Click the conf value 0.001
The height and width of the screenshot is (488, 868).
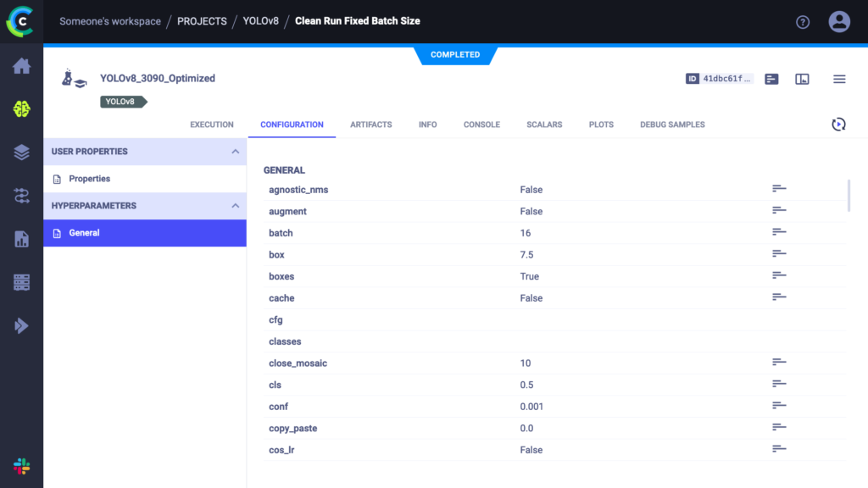[531, 407]
